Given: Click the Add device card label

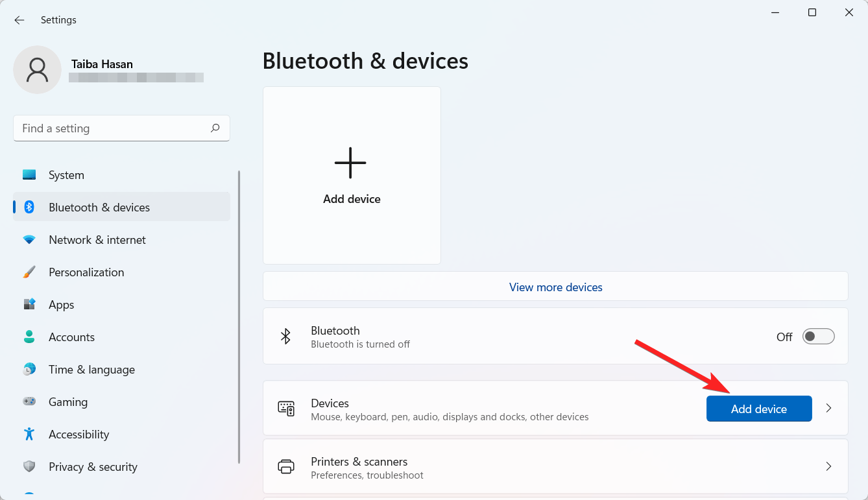Looking at the screenshot, I should [x=352, y=199].
